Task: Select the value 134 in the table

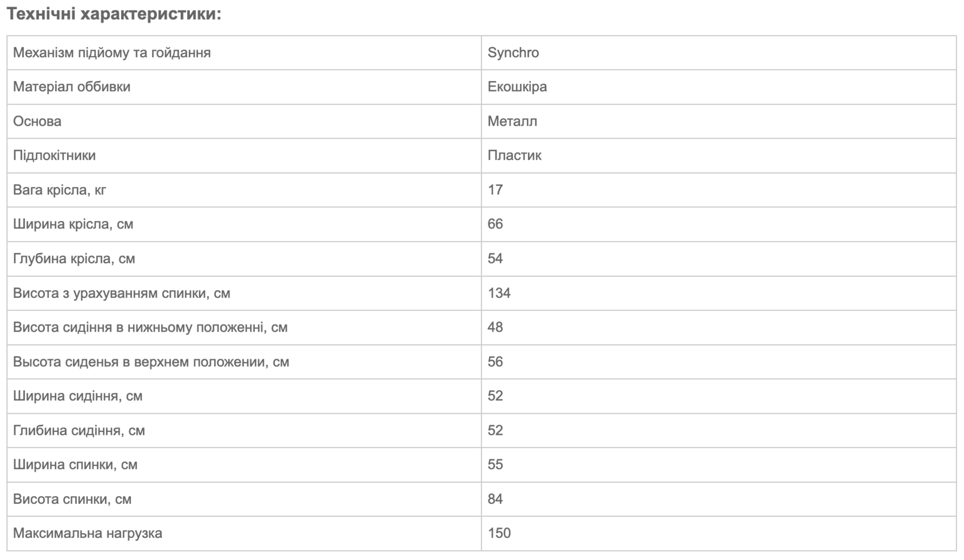Action: coord(499,293)
